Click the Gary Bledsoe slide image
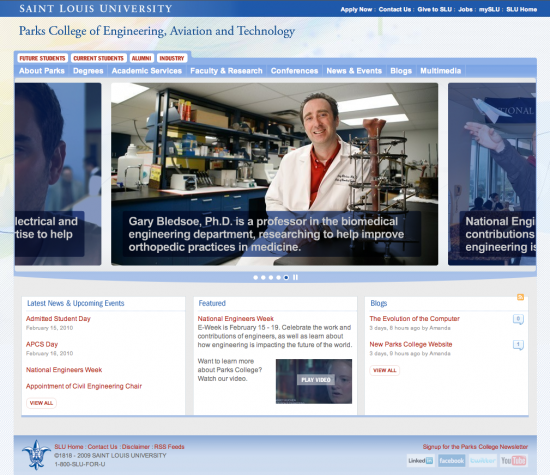 coord(275,174)
